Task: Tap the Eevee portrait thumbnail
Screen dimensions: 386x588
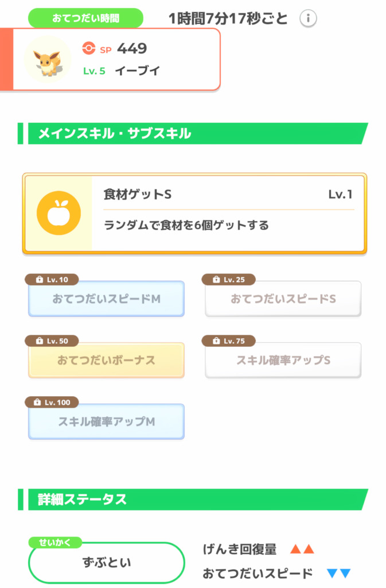Action: point(48,58)
